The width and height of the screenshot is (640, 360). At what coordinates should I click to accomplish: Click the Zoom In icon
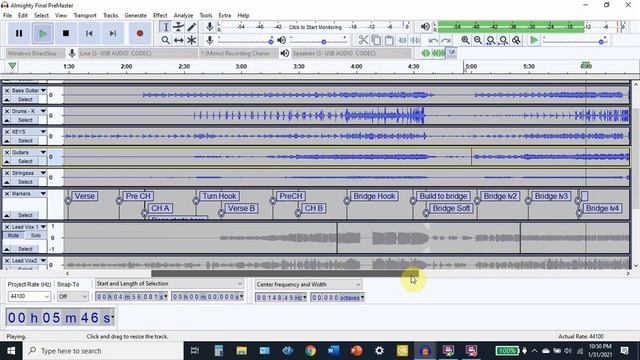pyautogui.click(x=465, y=40)
